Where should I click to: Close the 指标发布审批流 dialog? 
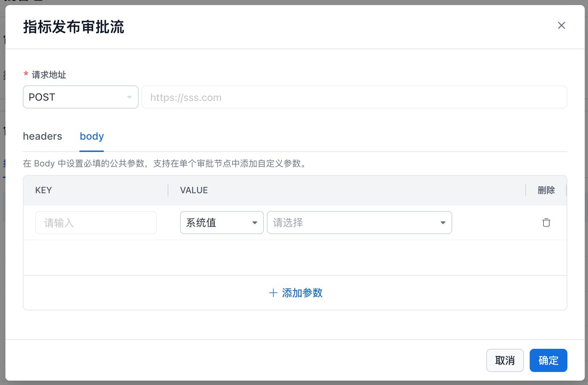click(561, 25)
